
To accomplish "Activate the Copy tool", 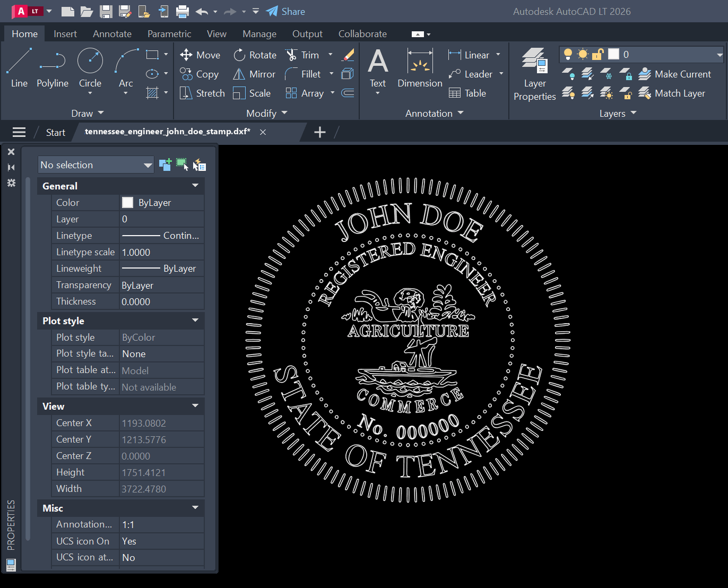I will click(199, 74).
